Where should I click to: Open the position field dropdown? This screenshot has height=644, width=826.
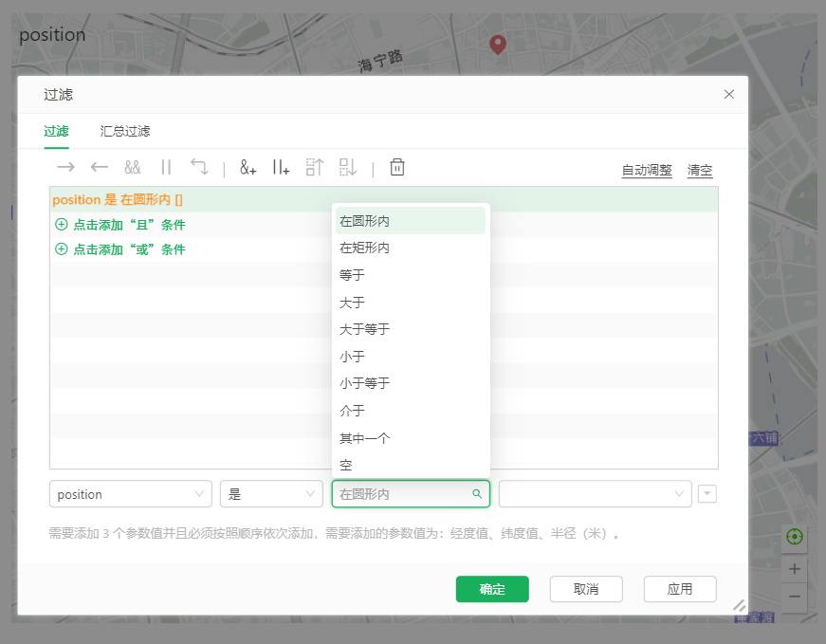pos(131,494)
